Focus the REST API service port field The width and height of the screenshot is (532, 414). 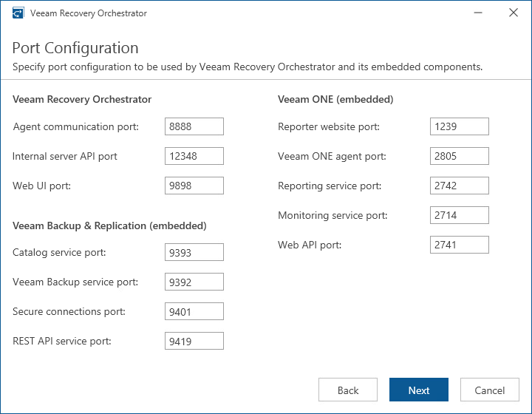(194, 341)
